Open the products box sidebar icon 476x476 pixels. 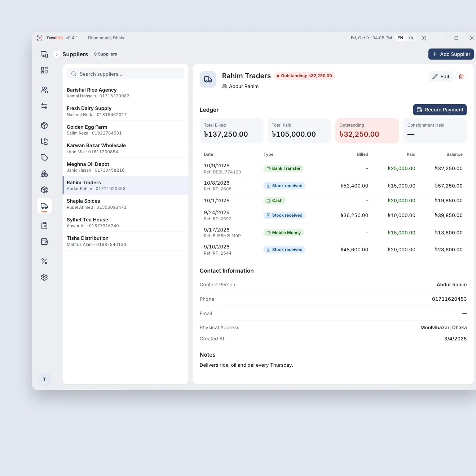pos(44,125)
